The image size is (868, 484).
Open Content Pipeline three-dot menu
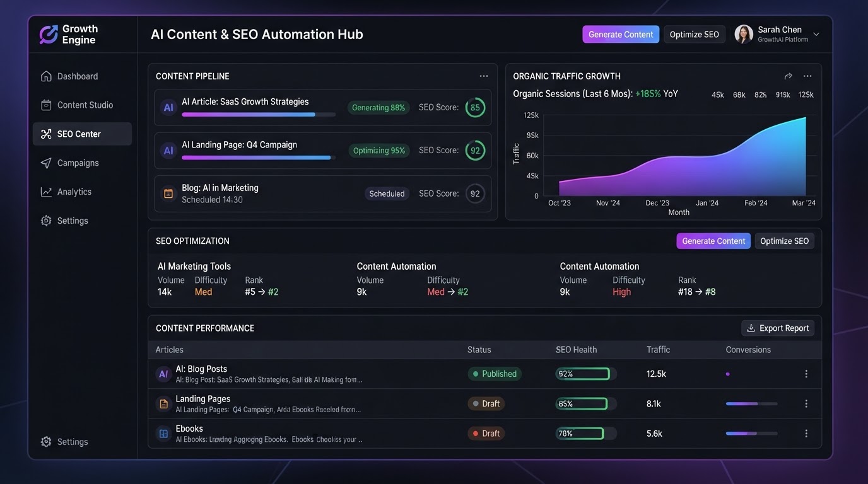(484, 76)
